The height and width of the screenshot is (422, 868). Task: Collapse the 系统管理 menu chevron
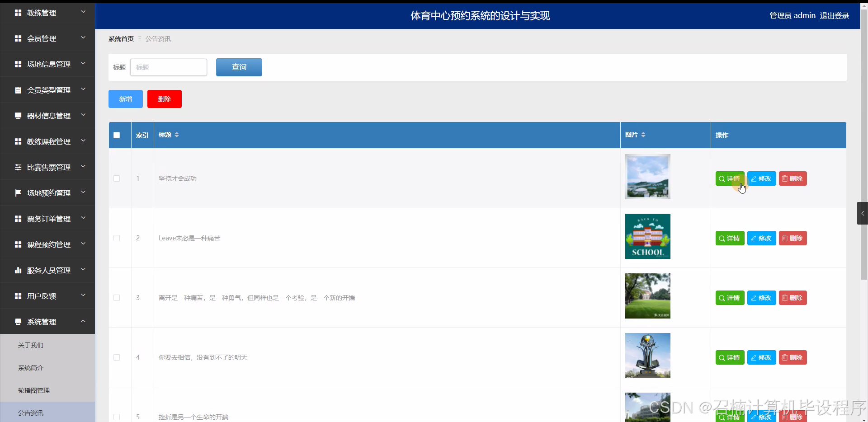pos(83,321)
